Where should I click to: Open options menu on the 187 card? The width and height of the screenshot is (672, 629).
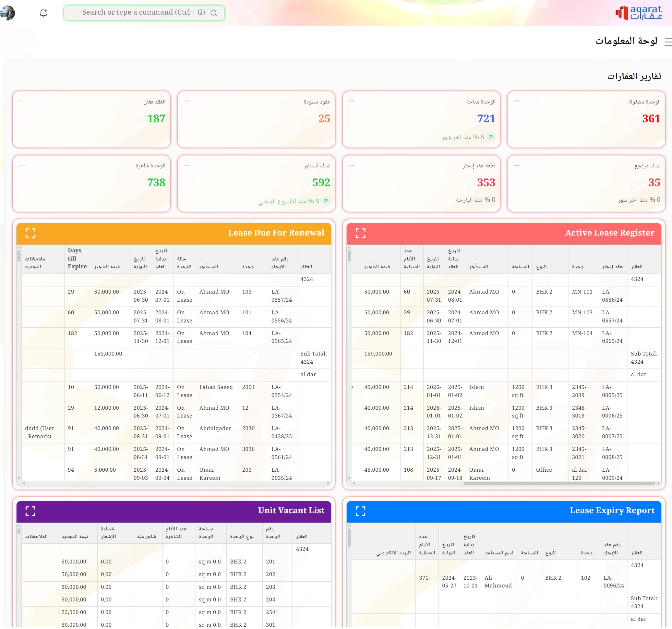click(x=22, y=101)
